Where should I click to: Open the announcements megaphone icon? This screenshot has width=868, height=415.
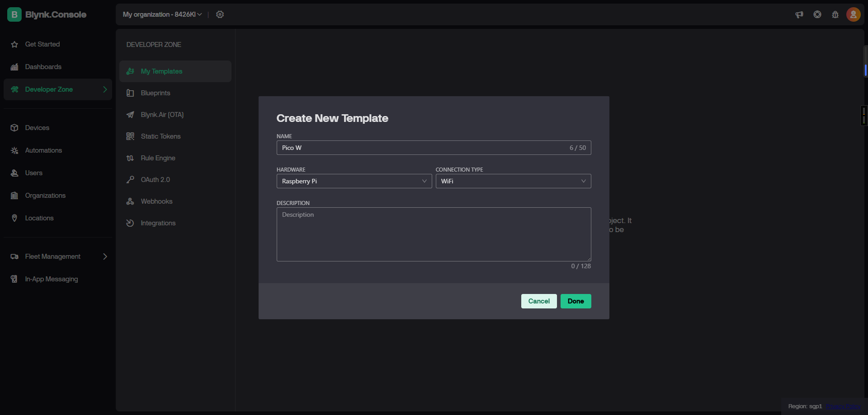coord(799,14)
